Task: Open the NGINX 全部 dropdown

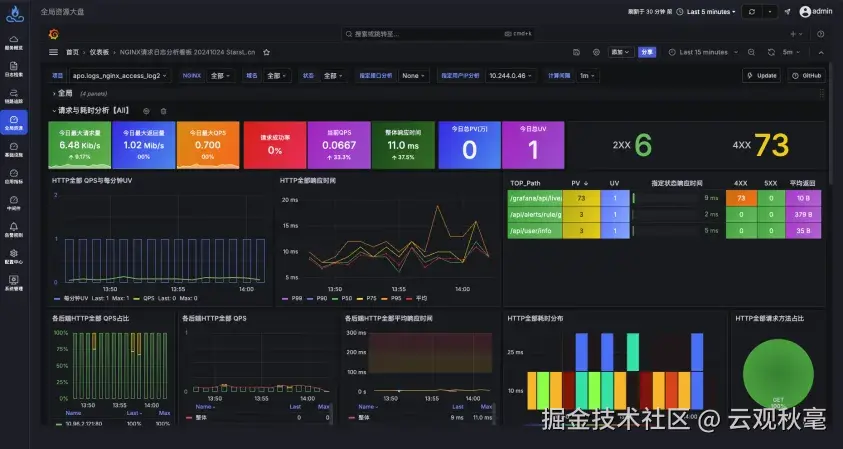Action: coord(220,76)
